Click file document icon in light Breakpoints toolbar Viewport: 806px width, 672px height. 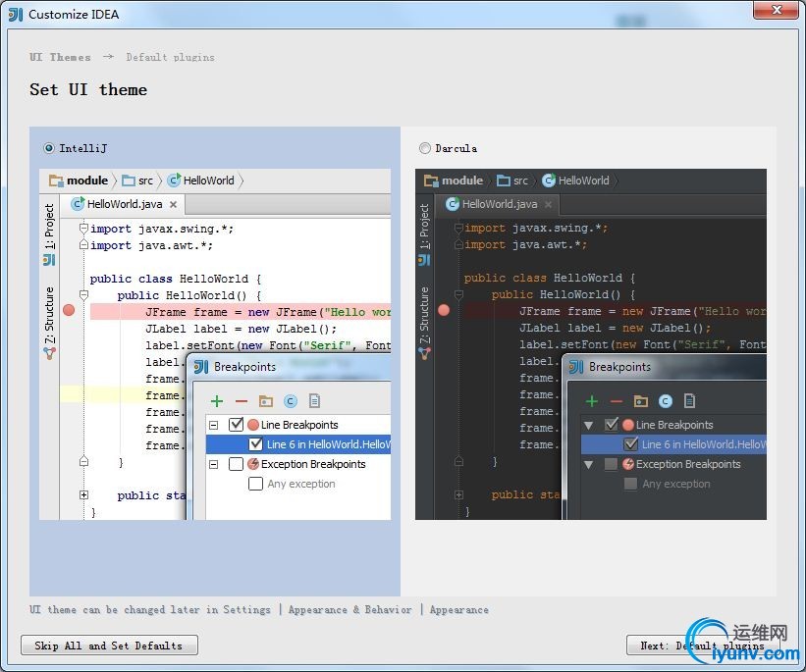coord(314,400)
